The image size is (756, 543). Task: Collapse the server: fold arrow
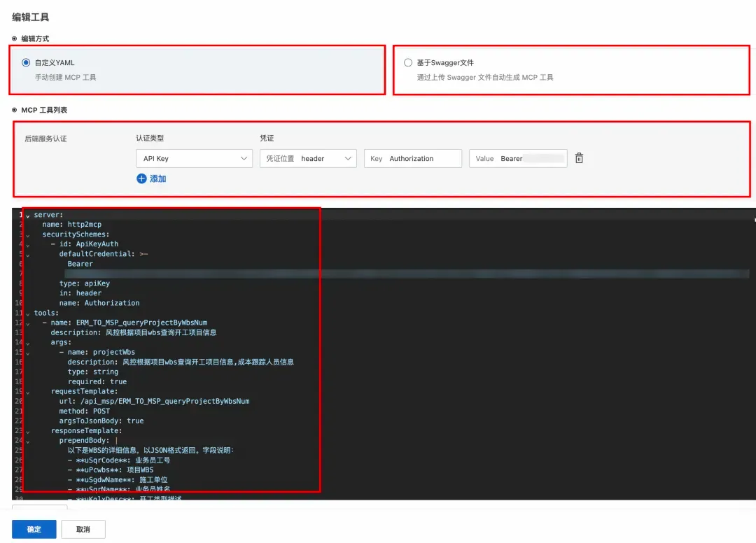tap(27, 216)
